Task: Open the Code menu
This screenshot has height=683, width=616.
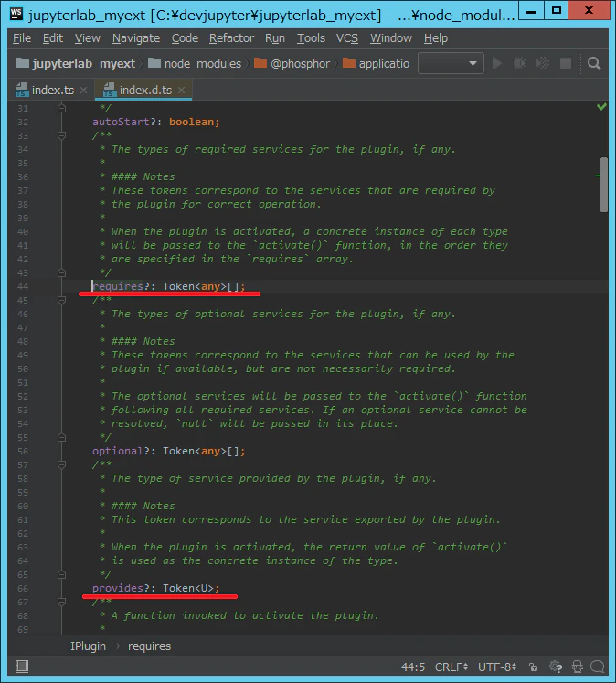Action: pos(185,38)
